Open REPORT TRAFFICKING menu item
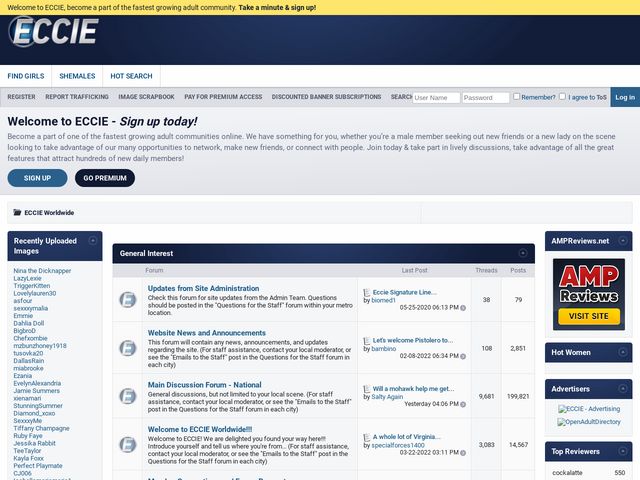Screen dimensions: 640x480 [77, 97]
